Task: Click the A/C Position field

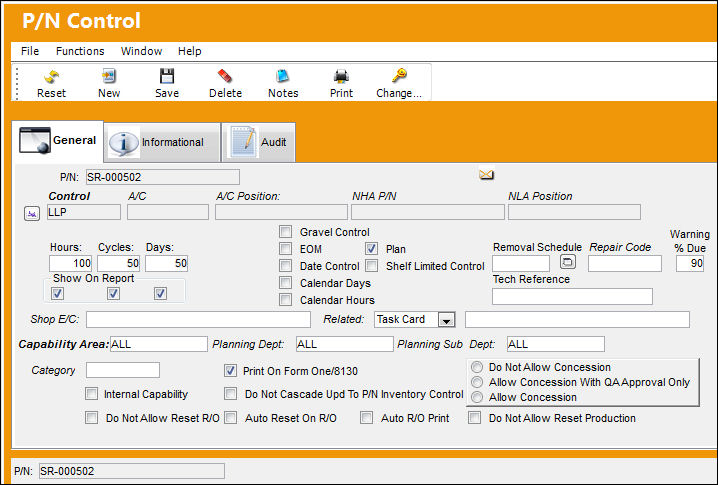Action: click(x=281, y=212)
